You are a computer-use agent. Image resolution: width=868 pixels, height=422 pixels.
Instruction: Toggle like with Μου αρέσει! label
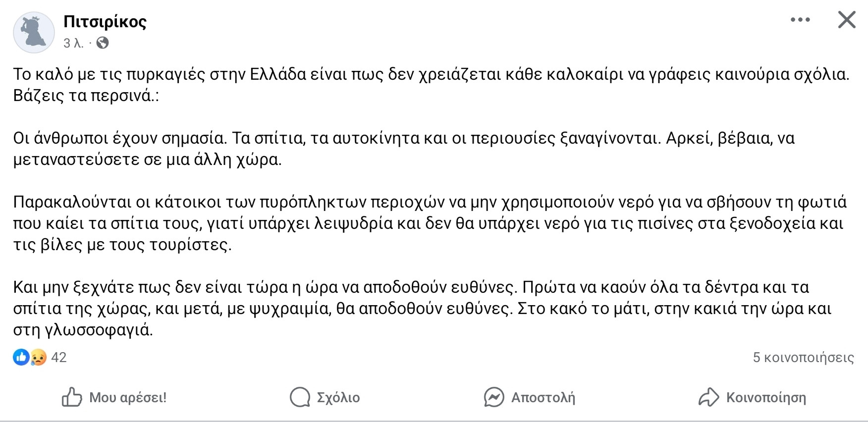[x=128, y=397]
